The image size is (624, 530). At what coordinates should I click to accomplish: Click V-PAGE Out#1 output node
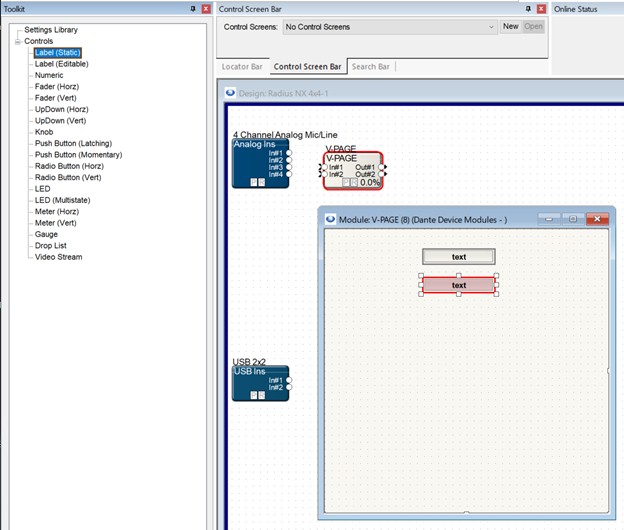[x=381, y=167]
